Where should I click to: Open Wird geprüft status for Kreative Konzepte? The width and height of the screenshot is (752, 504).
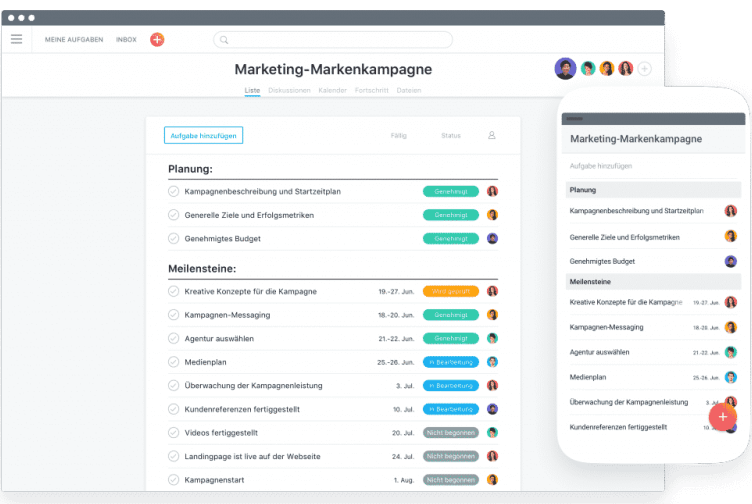(x=451, y=291)
